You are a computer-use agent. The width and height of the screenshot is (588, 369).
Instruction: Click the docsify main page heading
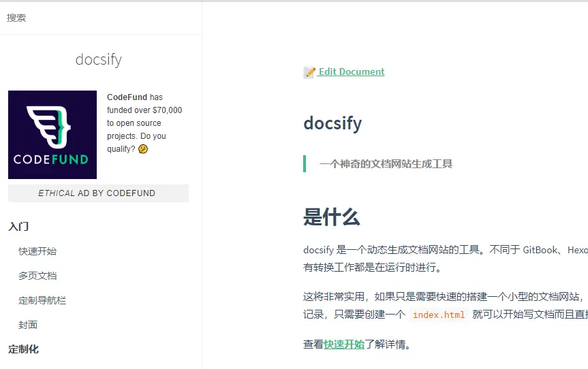coord(332,123)
